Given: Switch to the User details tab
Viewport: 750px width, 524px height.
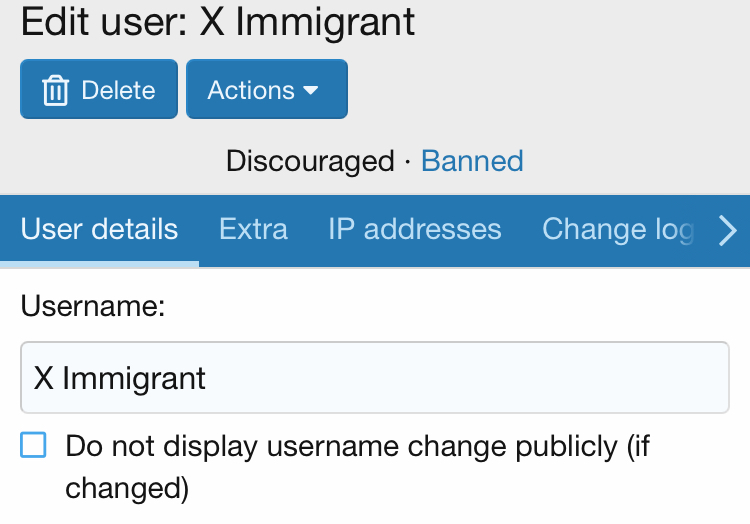Looking at the screenshot, I should tap(99, 229).
